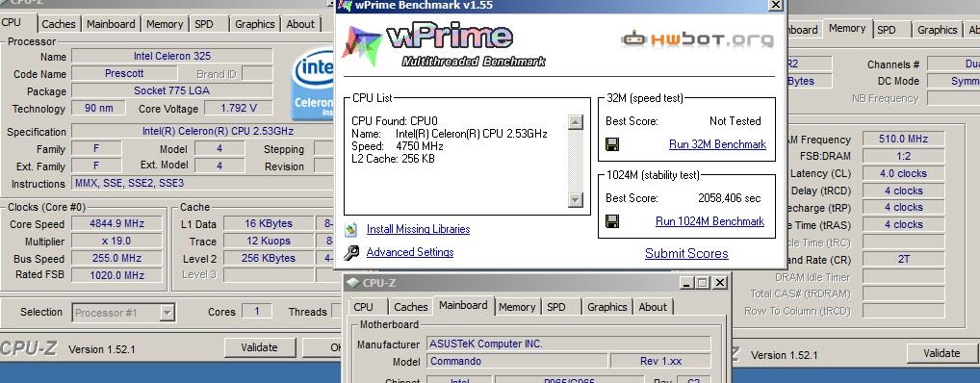Switch to Caches tab in left CPU-Z window
This screenshot has width=980, height=383.
pos(58,24)
